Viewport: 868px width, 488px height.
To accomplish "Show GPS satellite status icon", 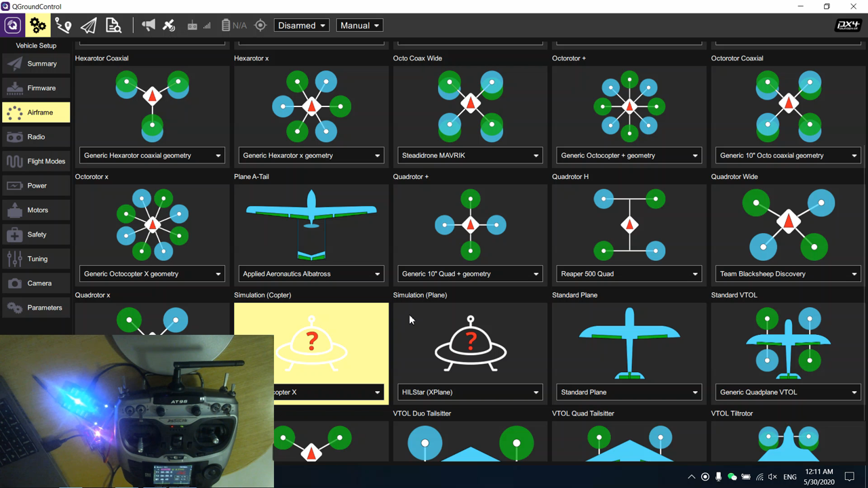I will click(x=169, y=26).
